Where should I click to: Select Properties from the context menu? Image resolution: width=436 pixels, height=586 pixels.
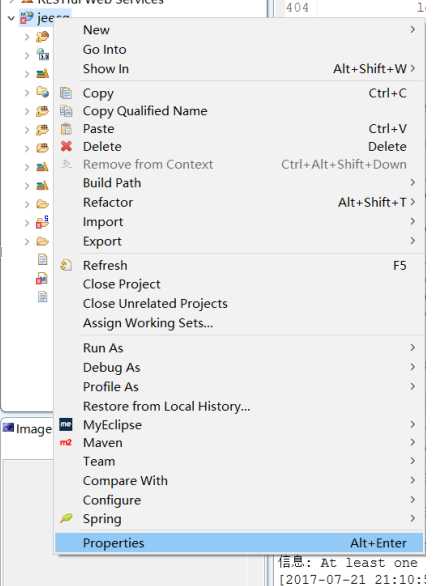(239, 543)
